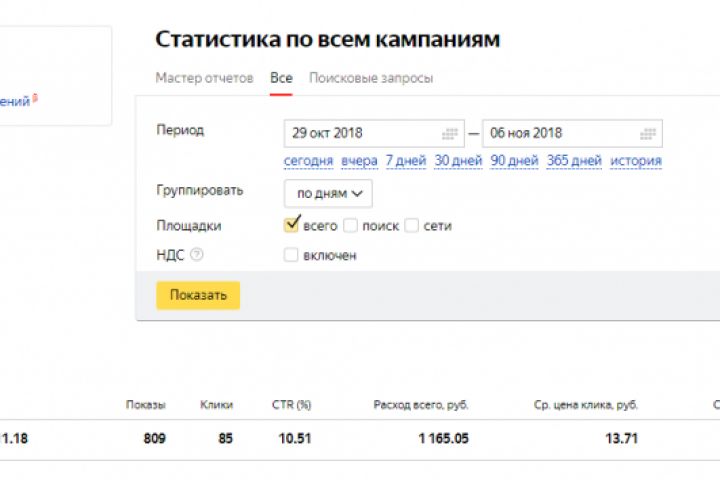Open 'Поисковые запросы' tab

point(371,78)
